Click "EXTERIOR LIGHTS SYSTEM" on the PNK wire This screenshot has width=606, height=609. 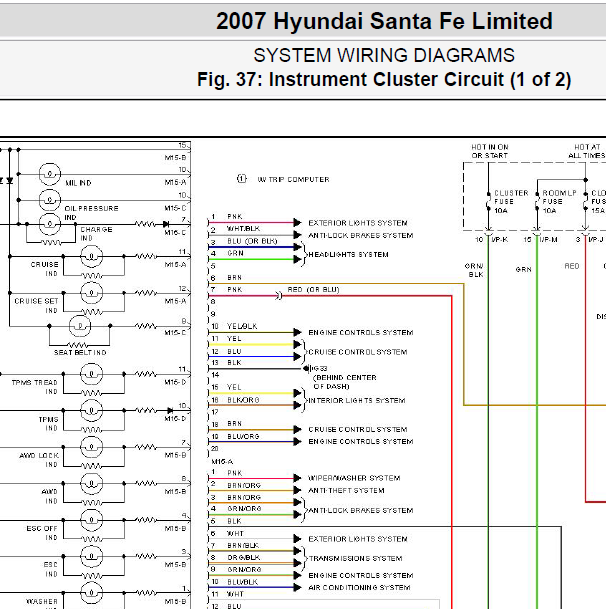357,223
